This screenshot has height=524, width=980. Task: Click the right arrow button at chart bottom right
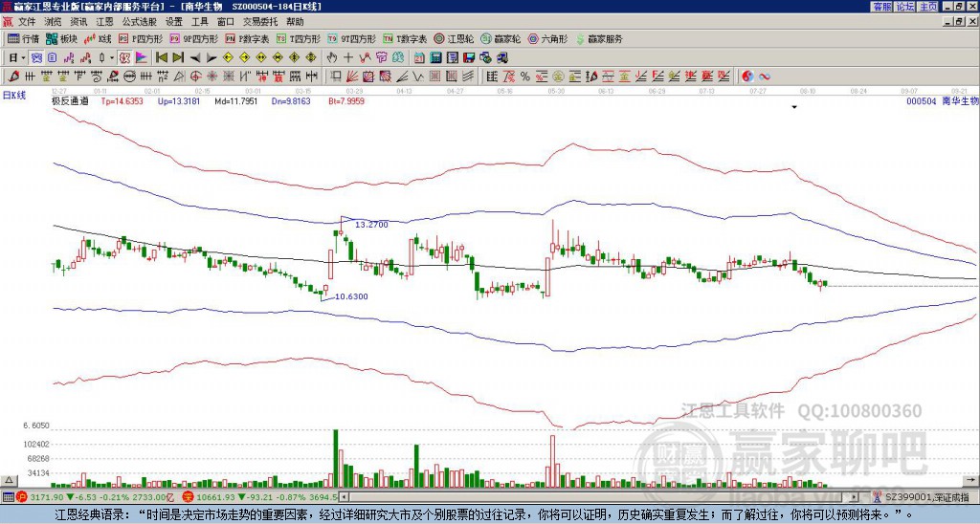(x=970, y=480)
